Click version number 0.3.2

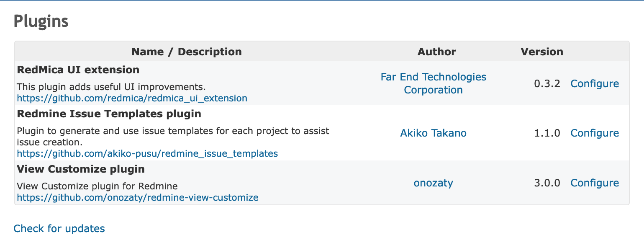pyautogui.click(x=547, y=84)
